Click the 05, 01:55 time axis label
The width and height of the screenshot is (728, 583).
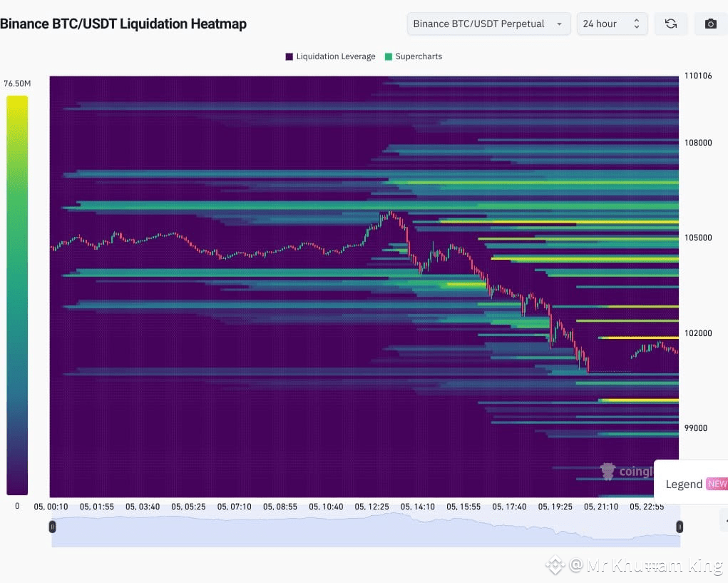coord(96,507)
